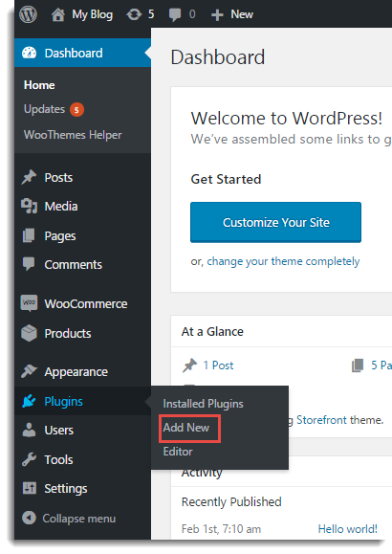Open the Hello world! post link
392x554 pixels.
[x=348, y=529]
